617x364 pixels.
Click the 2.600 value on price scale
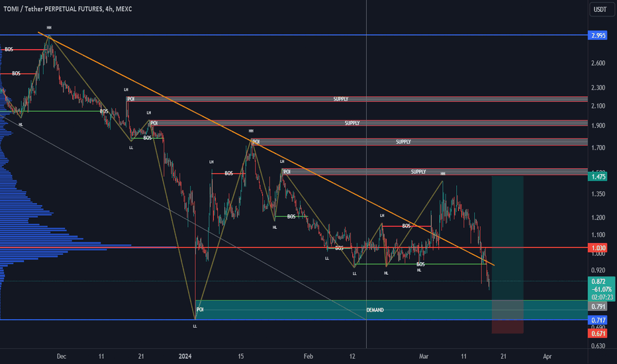pos(598,64)
